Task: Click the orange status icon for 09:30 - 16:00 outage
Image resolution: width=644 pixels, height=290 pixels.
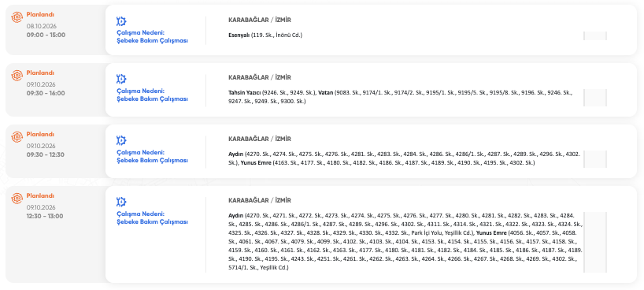Action: (x=17, y=76)
